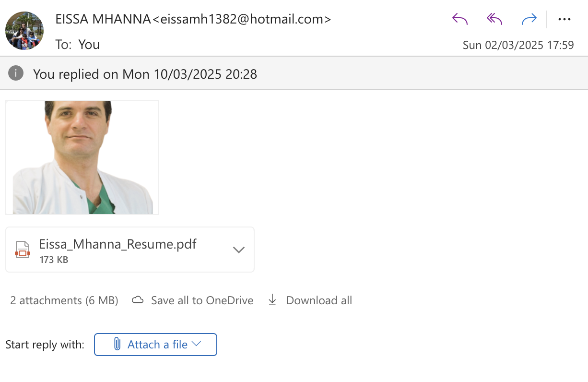This screenshot has width=588, height=382.
Task: Click the Reply arrow icon
Action: pos(459,19)
